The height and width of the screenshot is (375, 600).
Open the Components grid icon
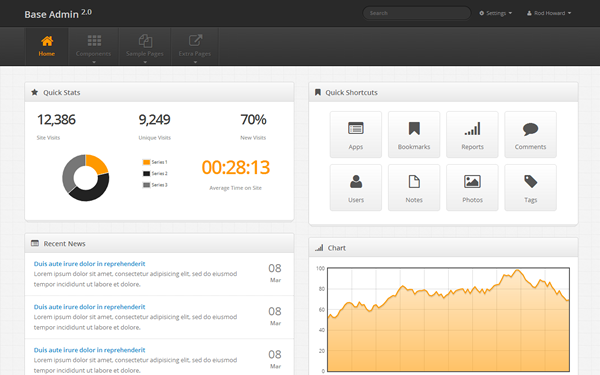click(94, 40)
